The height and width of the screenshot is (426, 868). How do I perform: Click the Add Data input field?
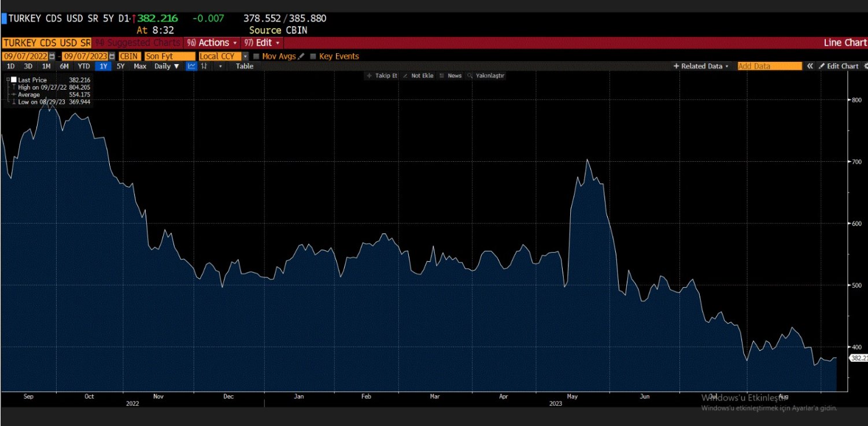[769, 66]
